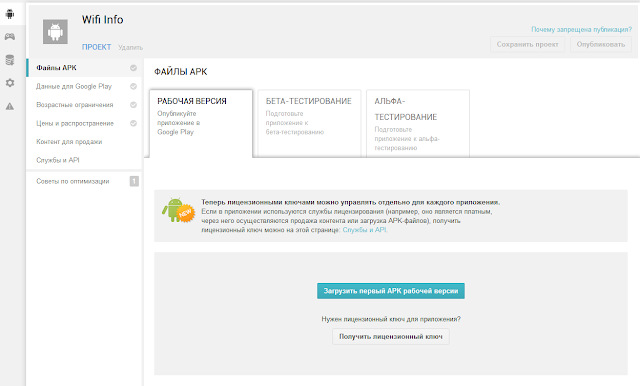Follow the Службы и API link in notice
The image size is (640, 386).
coord(365,230)
